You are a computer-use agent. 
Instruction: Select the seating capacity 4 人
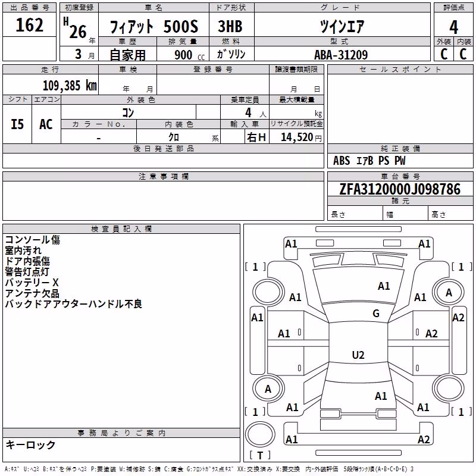point(255,113)
